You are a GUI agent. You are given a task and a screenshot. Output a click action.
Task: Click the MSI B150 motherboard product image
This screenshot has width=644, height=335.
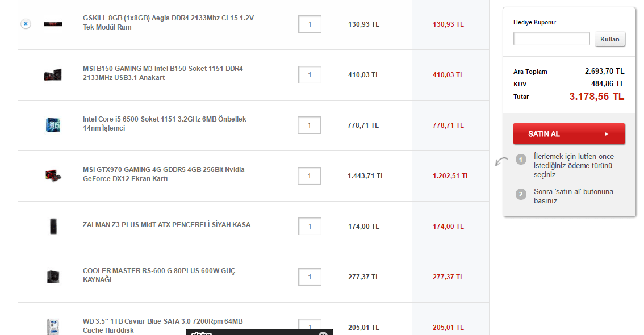click(53, 74)
